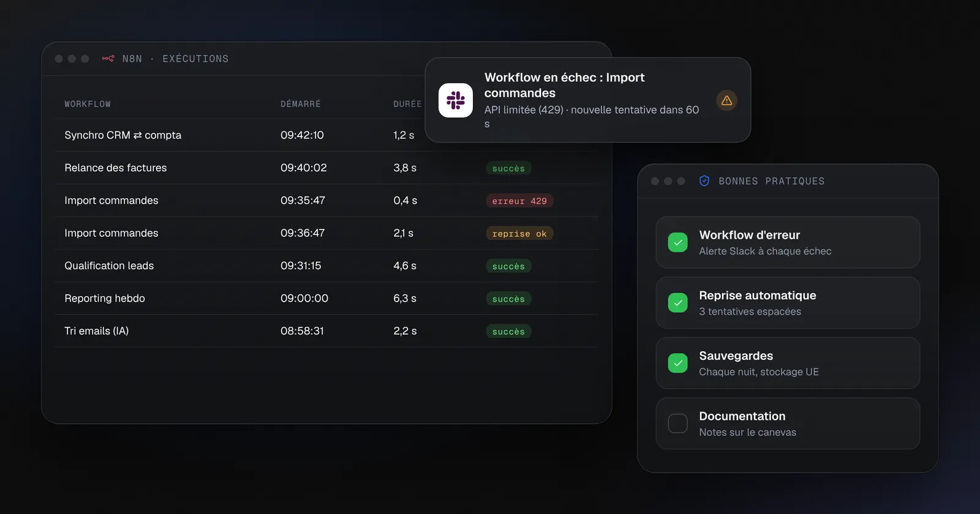Click the "Alerte Slack à chaque échec" description
The height and width of the screenshot is (514, 980).
(x=765, y=251)
